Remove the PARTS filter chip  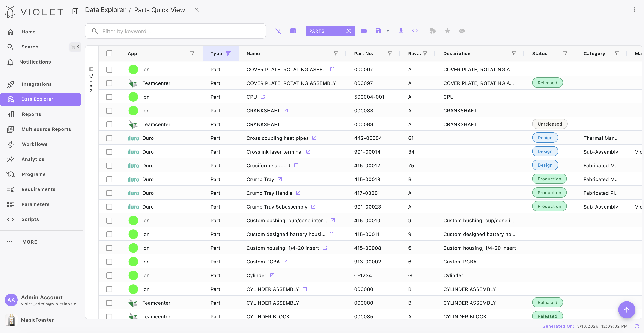348,31
